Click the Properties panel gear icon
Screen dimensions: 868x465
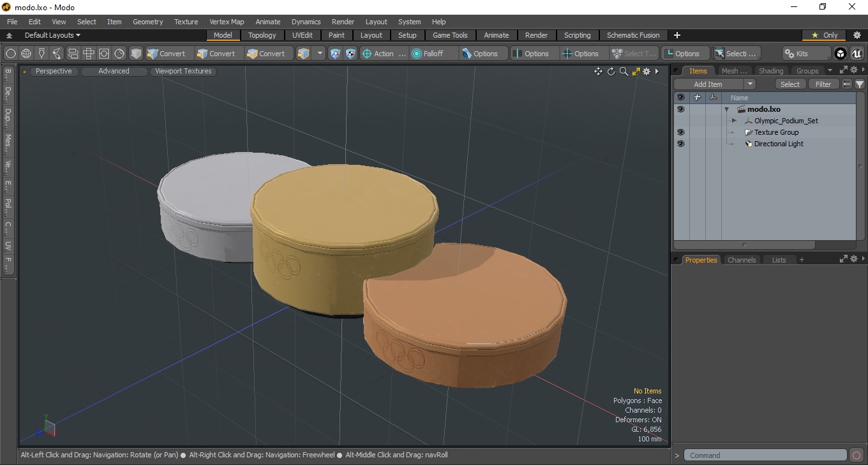point(853,259)
